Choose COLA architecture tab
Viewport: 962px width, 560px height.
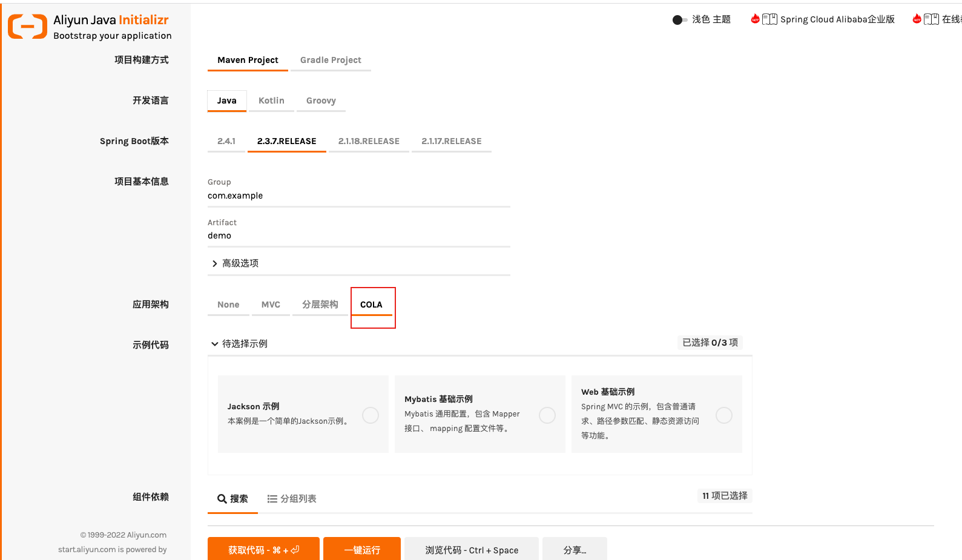[371, 305]
